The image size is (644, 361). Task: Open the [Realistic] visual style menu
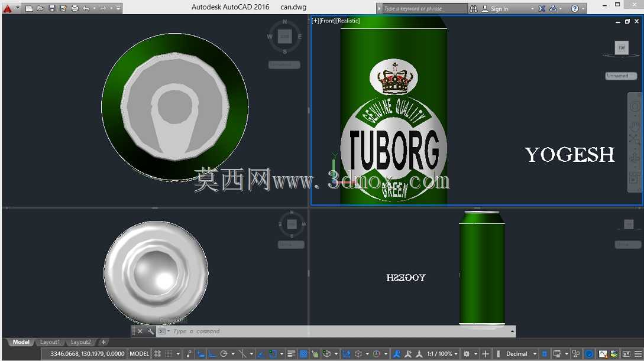[348, 21]
